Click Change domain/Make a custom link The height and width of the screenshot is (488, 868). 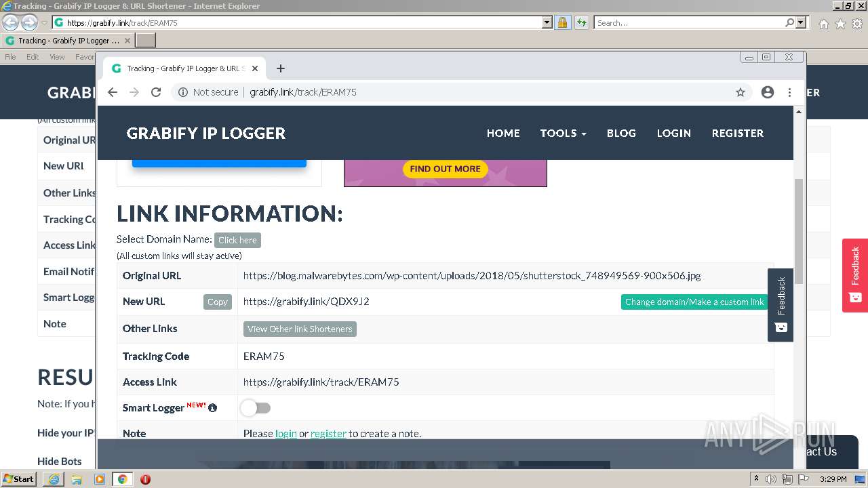tap(694, 302)
